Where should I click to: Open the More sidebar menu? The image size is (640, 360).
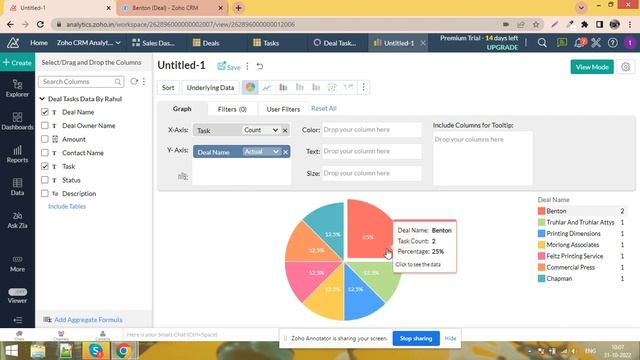tap(17, 264)
